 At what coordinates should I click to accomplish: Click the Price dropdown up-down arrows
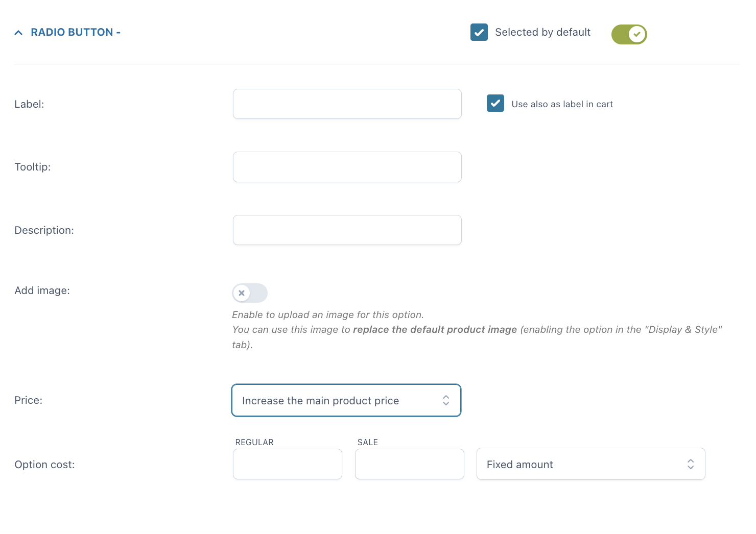point(446,400)
